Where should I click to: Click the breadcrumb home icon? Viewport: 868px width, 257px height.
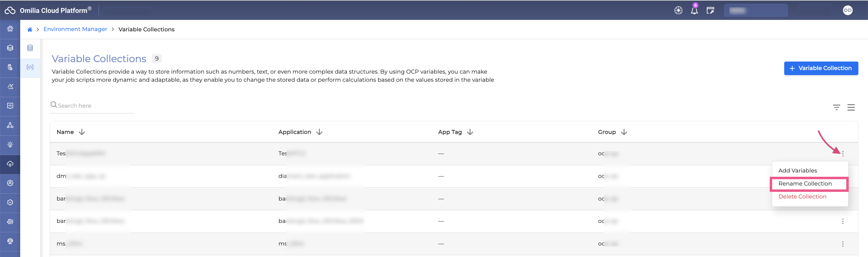[x=30, y=30]
